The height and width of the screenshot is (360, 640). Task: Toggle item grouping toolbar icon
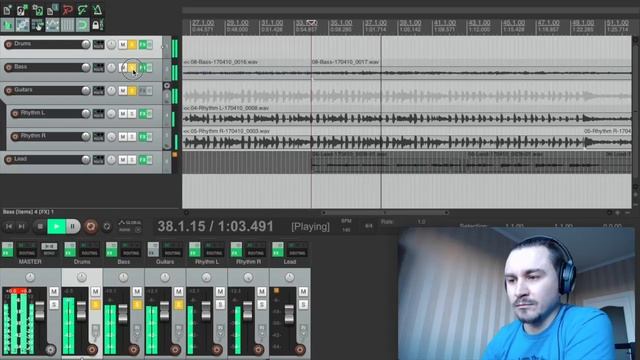[22, 25]
